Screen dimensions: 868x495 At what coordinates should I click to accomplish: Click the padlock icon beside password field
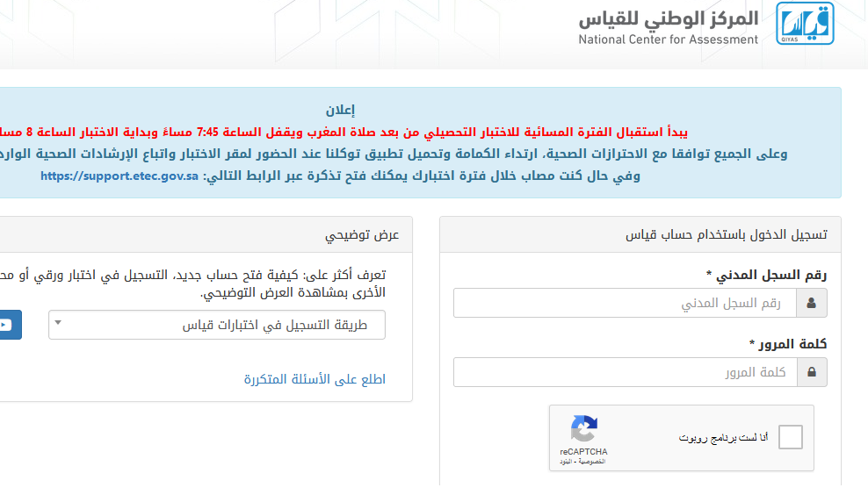[x=812, y=372]
